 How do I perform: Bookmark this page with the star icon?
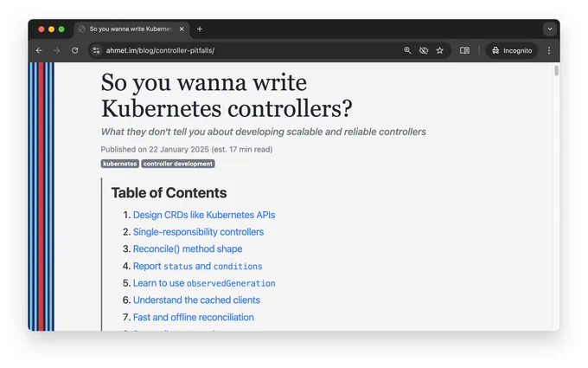(x=440, y=50)
